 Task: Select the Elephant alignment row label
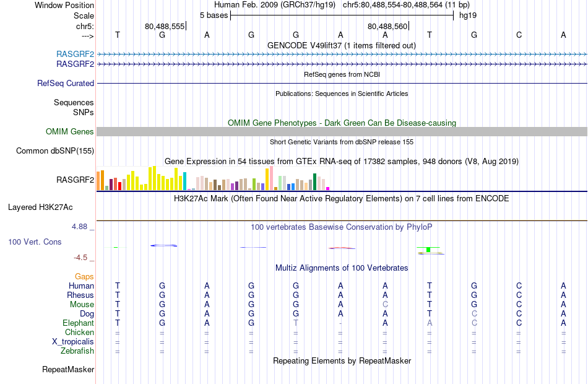tap(78, 323)
